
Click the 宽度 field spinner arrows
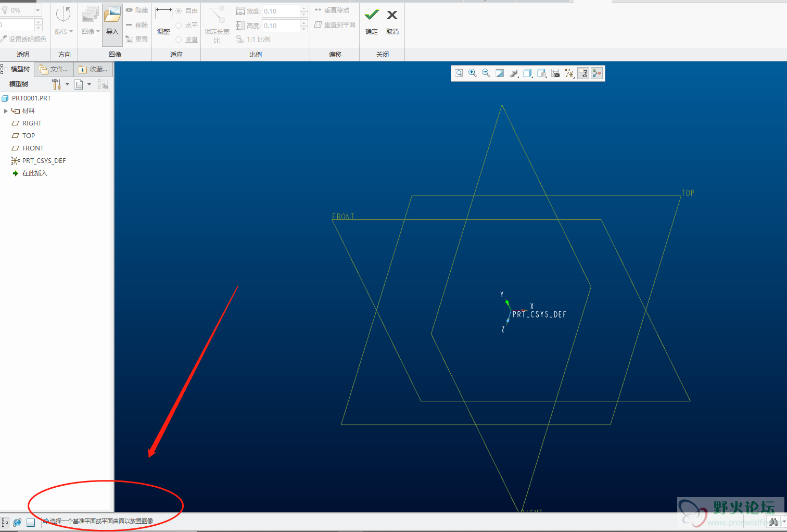[x=304, y=11]
